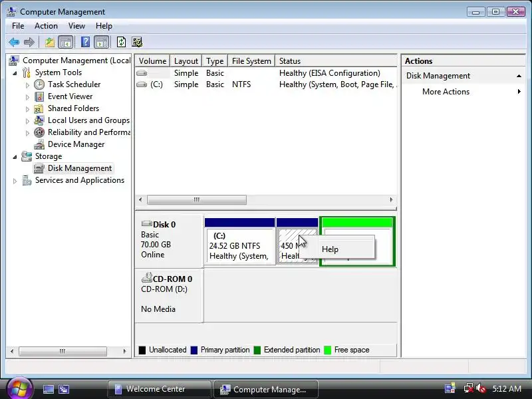Click the blue Help question mark icon
The width and height of the screenshot is (532, 399).
pos(86,42)
